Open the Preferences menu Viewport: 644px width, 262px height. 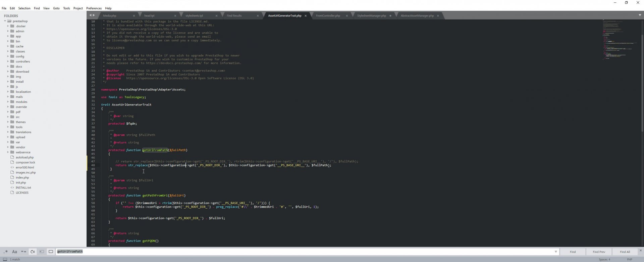[x=94, y=8]
